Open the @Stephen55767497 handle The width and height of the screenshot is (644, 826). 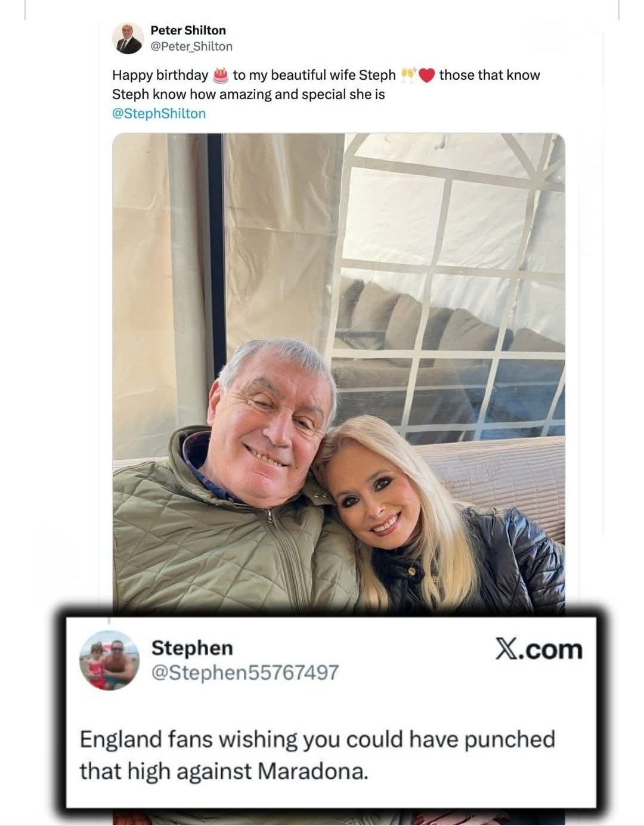pyautogui.click(x=244, y=673)
